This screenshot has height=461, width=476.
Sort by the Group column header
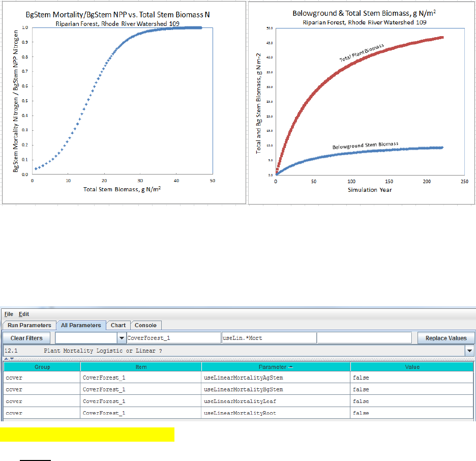coord(42,367)
